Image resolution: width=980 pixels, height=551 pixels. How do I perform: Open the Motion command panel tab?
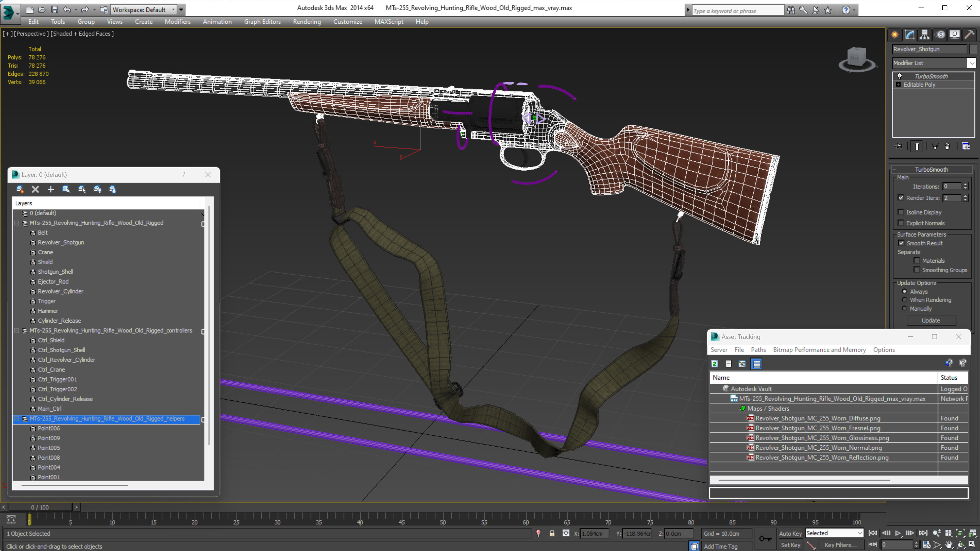(x=940, y=35)
